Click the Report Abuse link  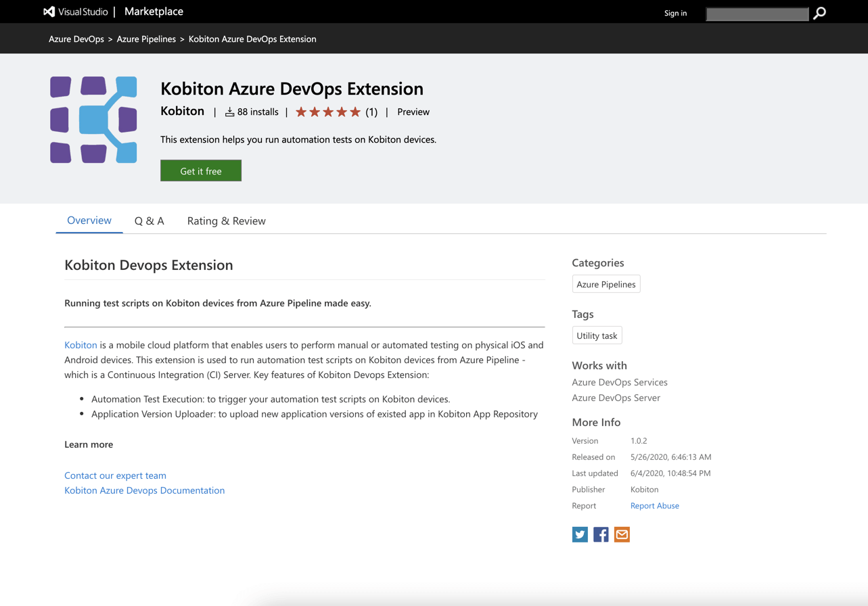pos(654,505)
